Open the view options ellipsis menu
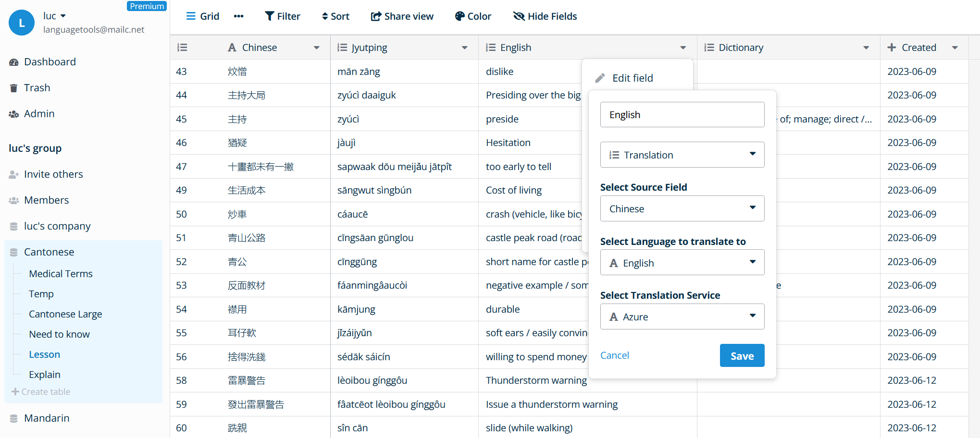This screenshot has width=980, height=438. point(238,16)
